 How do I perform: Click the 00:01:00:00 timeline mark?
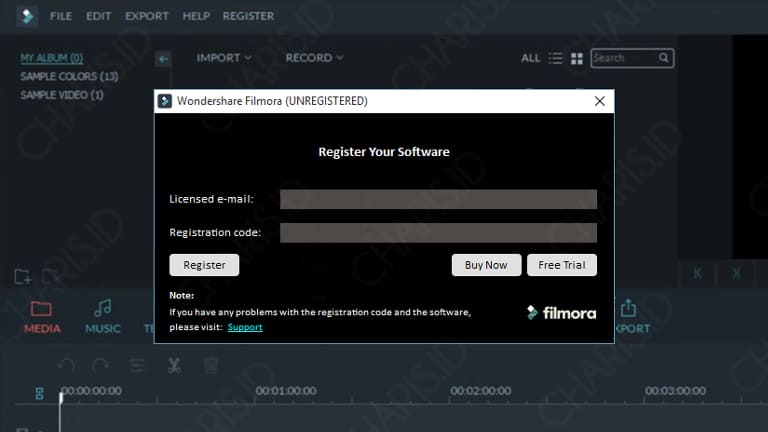click(x=286, y=391)
